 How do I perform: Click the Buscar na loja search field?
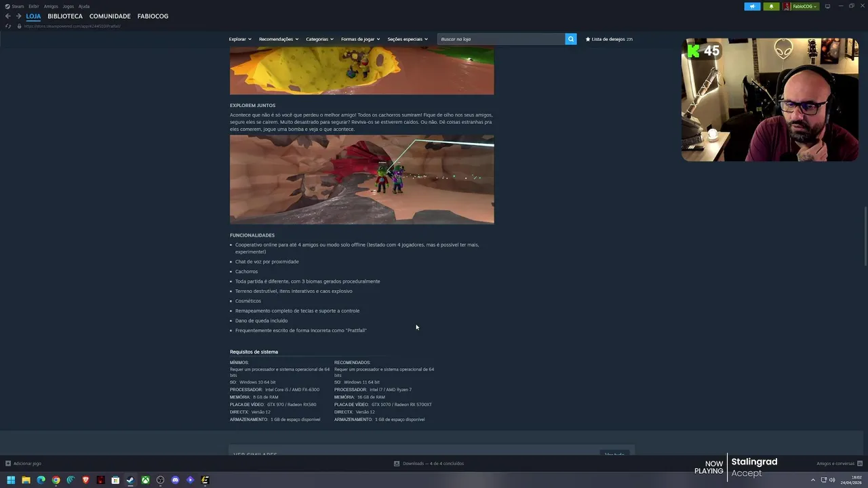click(x=501, y=39)
